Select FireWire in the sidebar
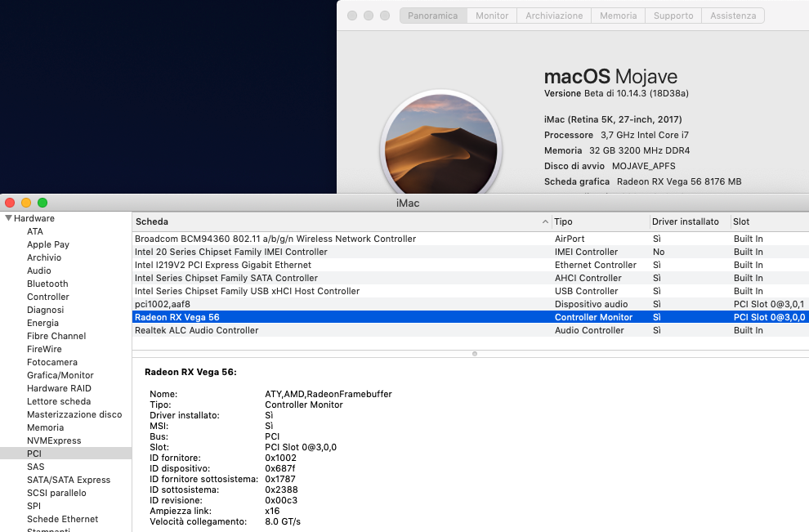The height and width of the screenshot is (532, 809). (44, 349)
